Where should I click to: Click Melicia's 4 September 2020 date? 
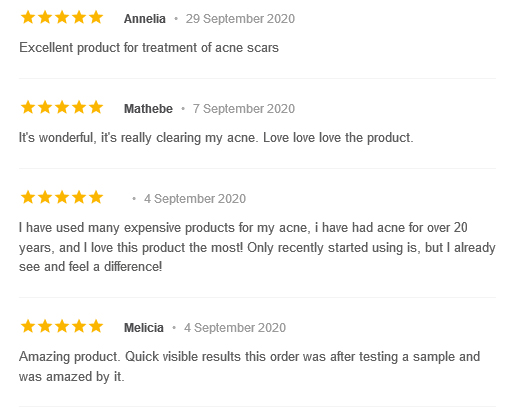[235, 328]
